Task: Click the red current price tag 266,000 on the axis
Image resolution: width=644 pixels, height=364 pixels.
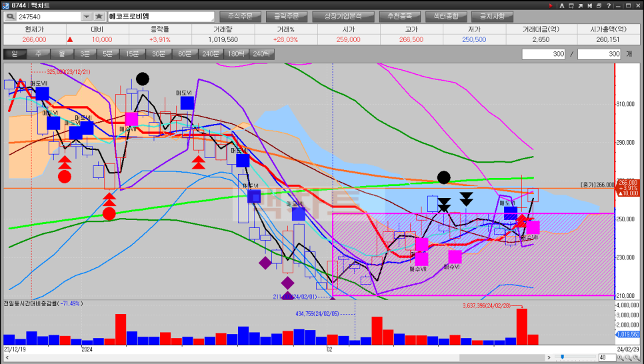Action: coord(628,188)
